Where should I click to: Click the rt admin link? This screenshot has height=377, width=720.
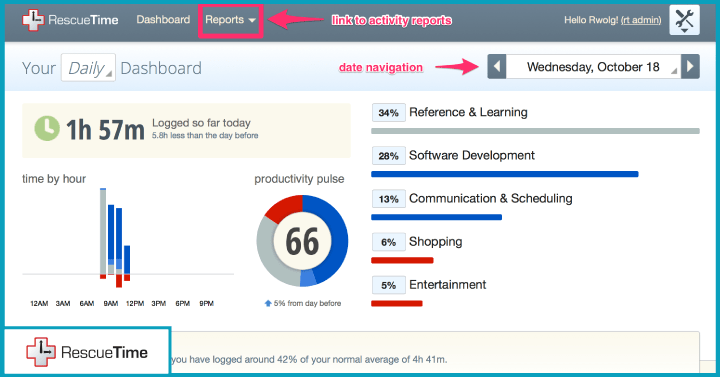(641, 20)
